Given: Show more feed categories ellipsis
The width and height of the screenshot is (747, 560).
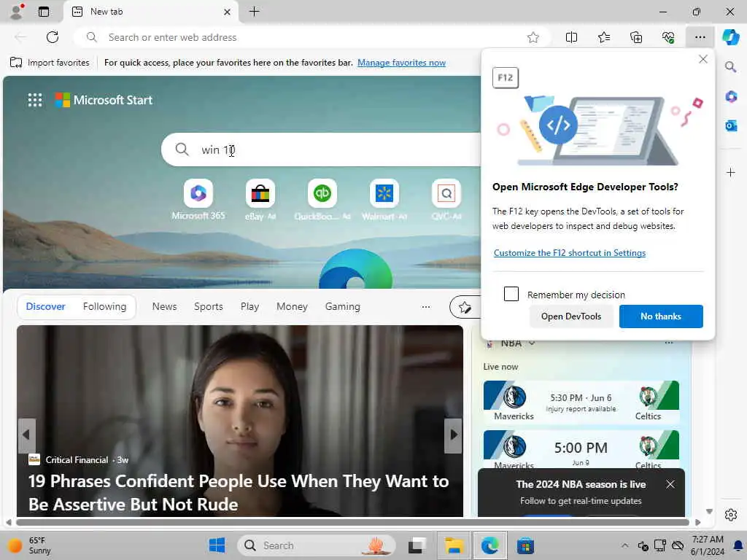Looking at the screenshot, I should [x=426, y=307].
